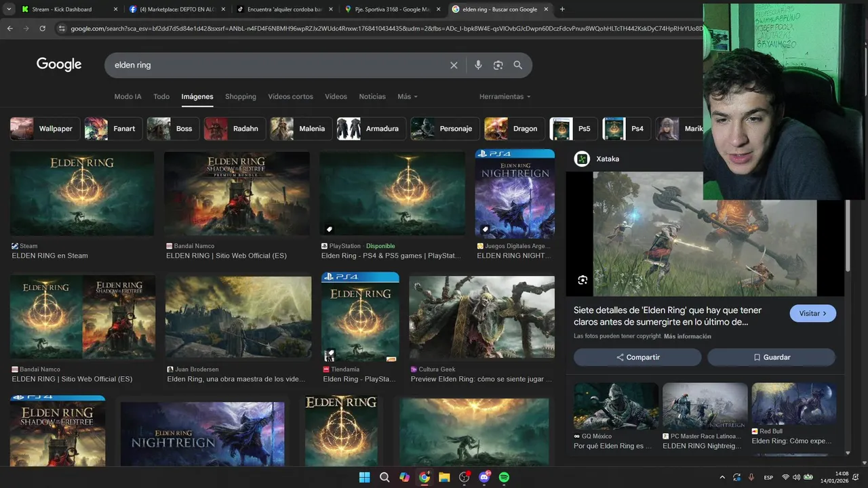Show hidden system tray icons chevron
Image resolution: width=868 pixels, height=488 pixels.
(722, 477)
